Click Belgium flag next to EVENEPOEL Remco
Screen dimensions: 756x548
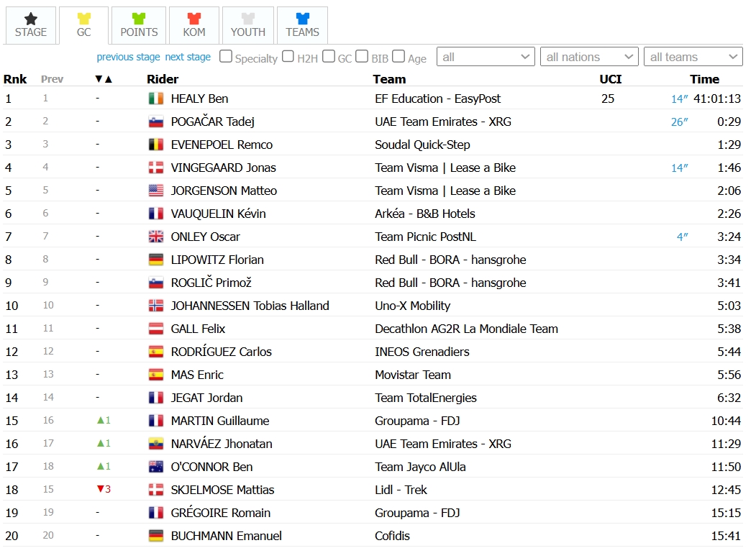(156, 145)
